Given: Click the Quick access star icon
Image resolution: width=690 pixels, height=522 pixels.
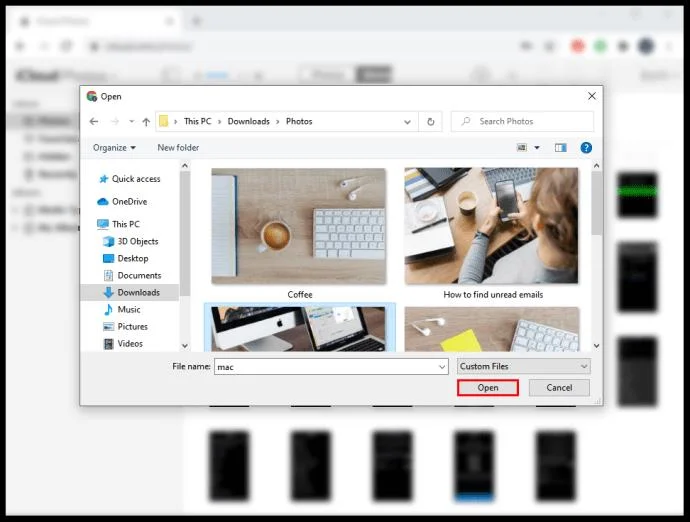Looking at the screenshot, I should coord(103,179).
